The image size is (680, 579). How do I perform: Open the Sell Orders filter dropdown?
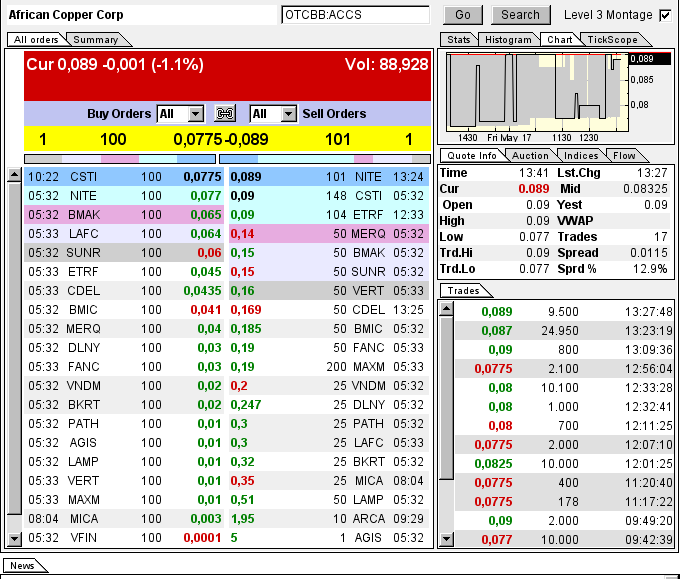288,114
